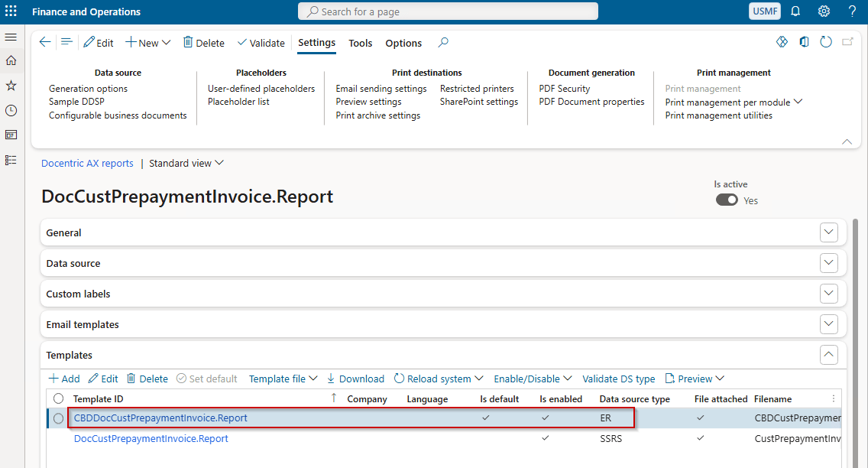Open Modules list icon in the sidebar
Image resolution: width=868 pixels, height=468 pixels.
(11, 160)
